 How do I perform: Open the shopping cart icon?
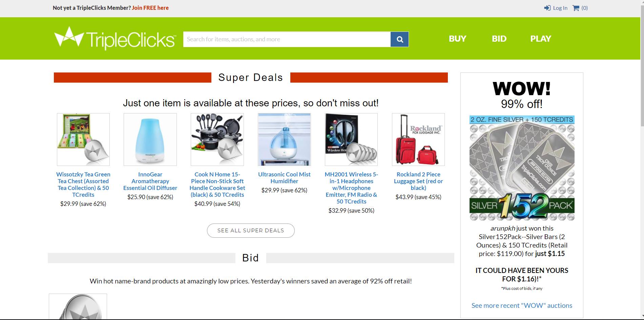pos(576,7)
